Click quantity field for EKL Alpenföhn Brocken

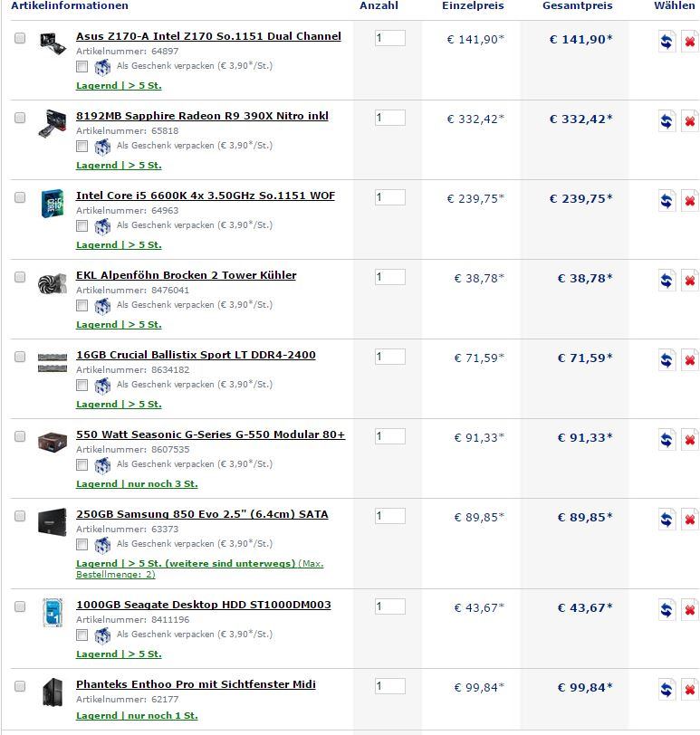(389, 277)
